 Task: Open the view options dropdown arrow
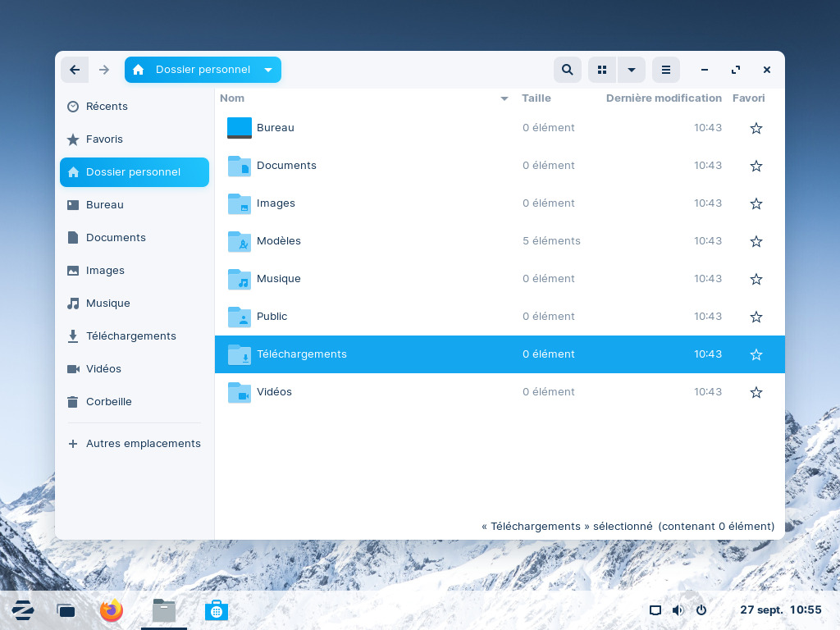(632, 70)
